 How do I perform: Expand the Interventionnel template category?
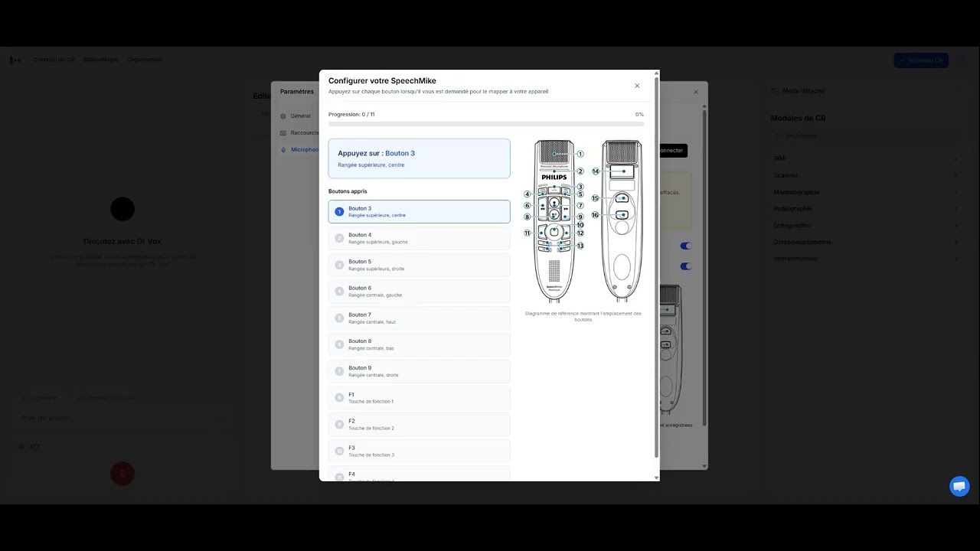pyautogui.click(x=865, y=259)
